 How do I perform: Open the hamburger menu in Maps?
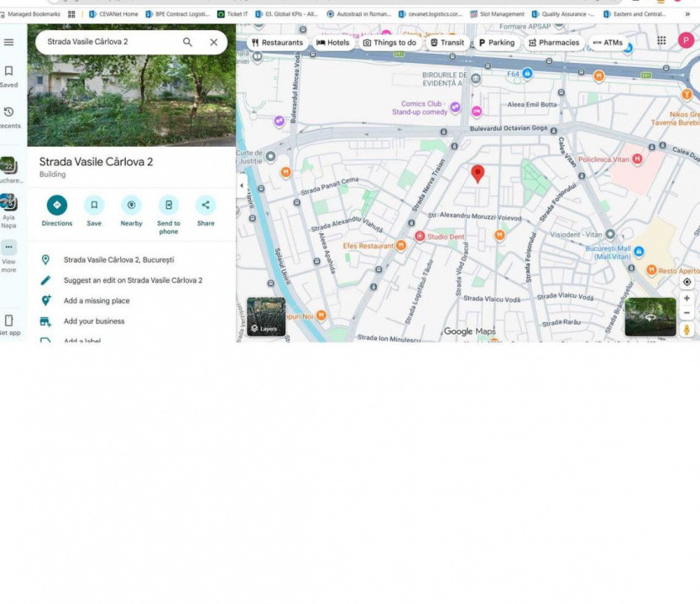coord(8,42)
